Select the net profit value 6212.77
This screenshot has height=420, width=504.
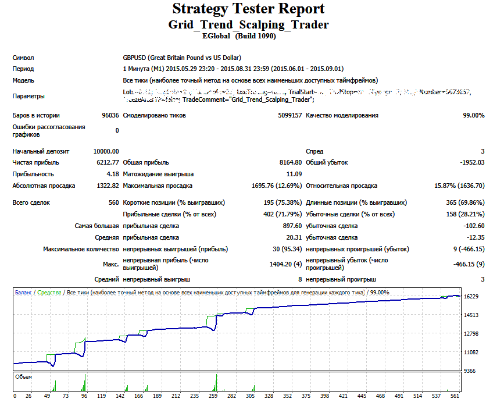point(108,162)
